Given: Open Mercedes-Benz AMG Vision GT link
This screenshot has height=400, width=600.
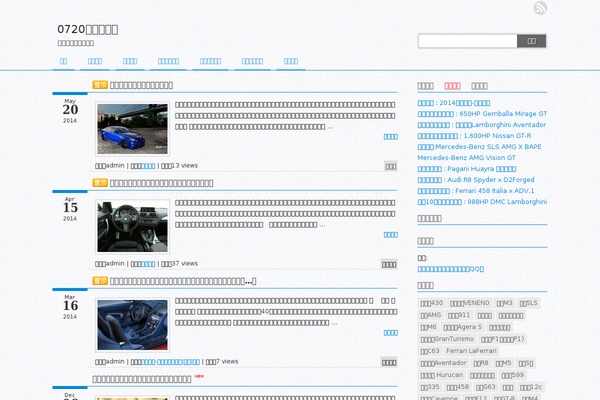Looking at the screenshot, I should pos(466,158).
